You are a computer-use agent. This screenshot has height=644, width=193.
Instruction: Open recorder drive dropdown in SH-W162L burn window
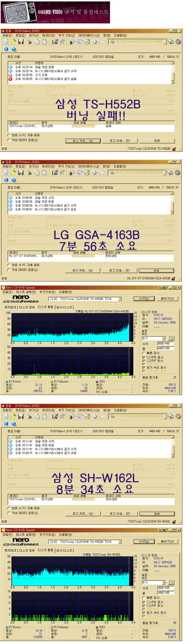165,416
